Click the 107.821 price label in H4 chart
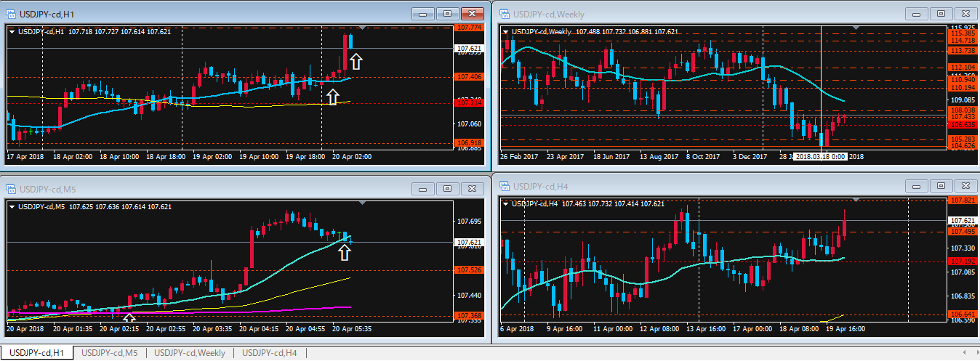Viewport: 980px width, 361px height. (x=963, y=200)
